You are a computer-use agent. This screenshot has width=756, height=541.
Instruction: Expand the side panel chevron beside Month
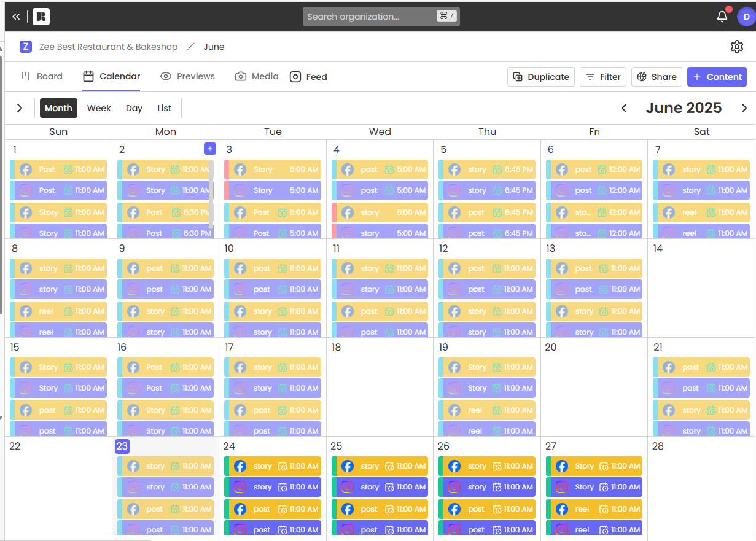tap(20, 108)
